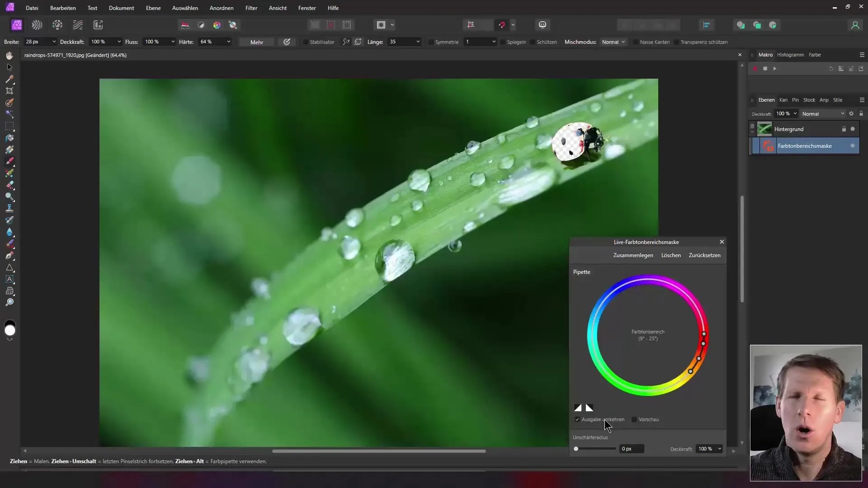Select the Crop tool

9,91
